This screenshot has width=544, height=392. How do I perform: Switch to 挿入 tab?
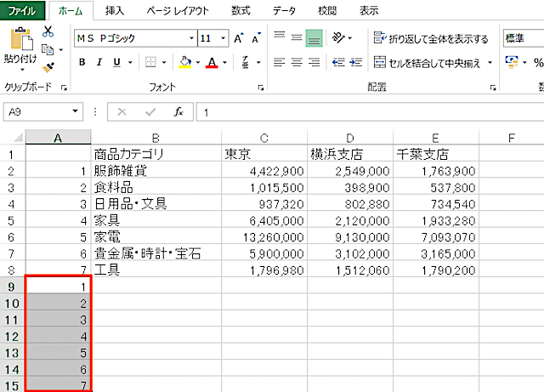[x=115, y=11]
